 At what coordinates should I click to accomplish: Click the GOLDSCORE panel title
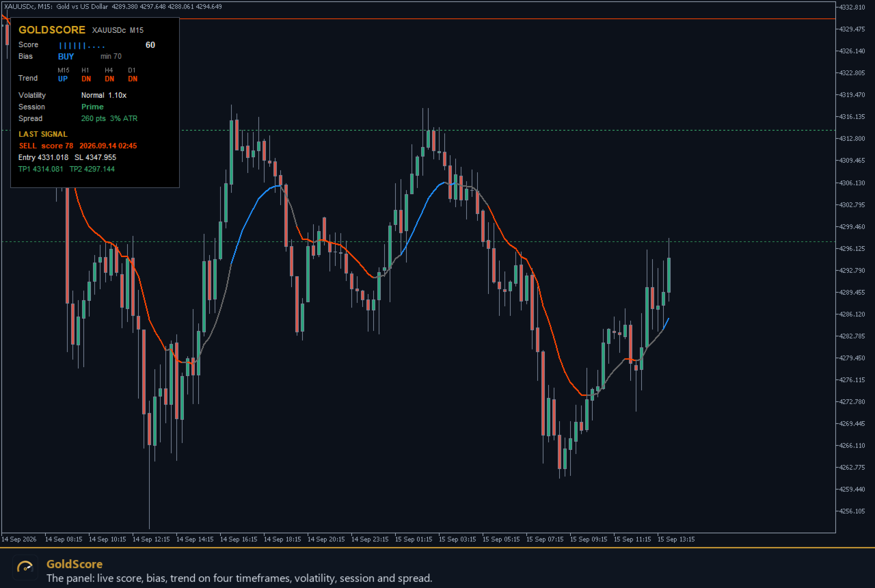52,30
